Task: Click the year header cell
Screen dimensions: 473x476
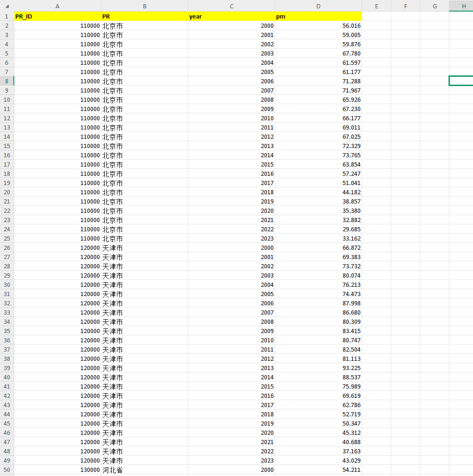Action: (x=232, y=16)
